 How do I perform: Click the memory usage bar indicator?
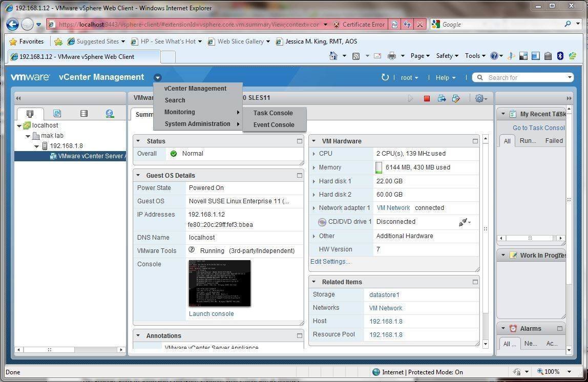pyautogui.click(x=379, y=167)
